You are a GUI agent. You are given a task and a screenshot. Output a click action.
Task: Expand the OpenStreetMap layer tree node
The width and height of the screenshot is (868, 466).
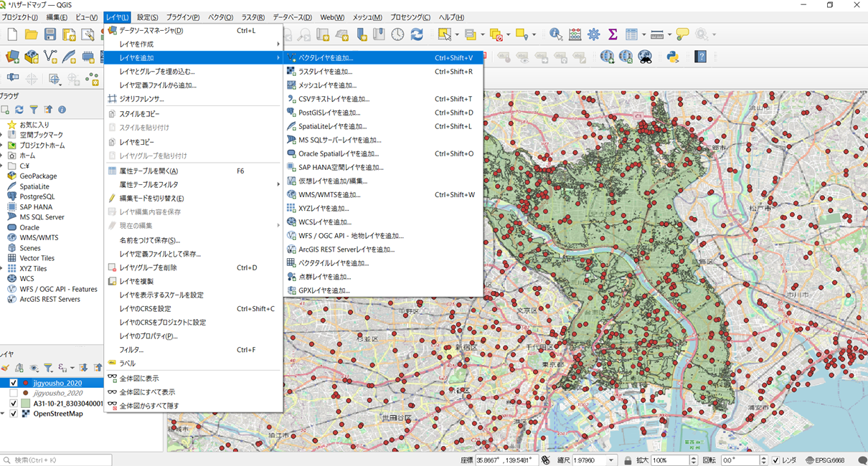click(3, 414)
